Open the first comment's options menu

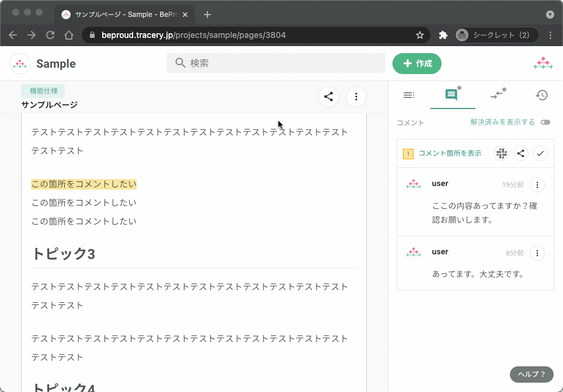point(537,184)
